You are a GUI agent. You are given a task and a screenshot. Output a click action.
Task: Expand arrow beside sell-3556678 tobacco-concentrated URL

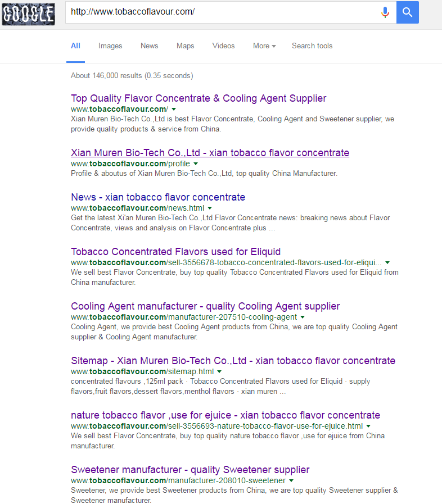pos(387,262)
